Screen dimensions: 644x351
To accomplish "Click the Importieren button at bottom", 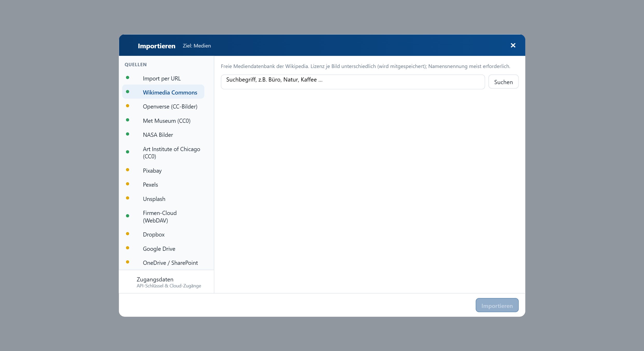I will pyautogui.click(x=497, y=305).
